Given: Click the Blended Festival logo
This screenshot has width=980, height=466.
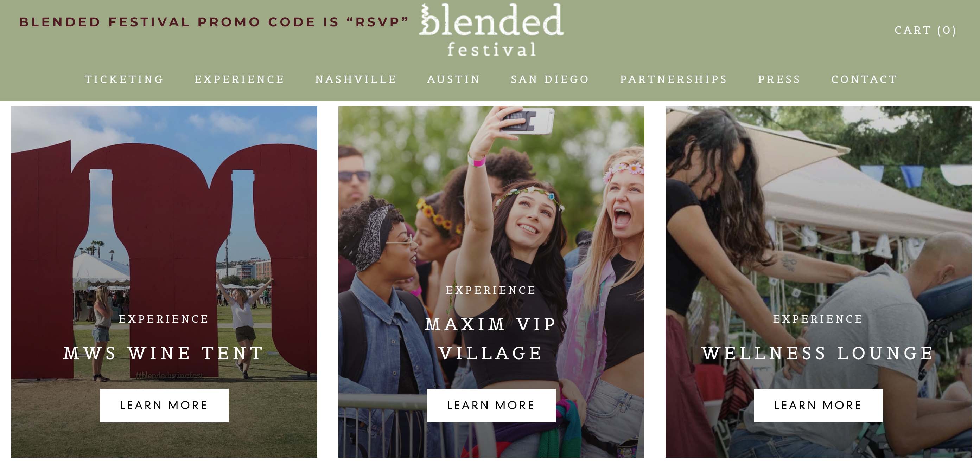Looking at the screenshot, I should 491,30.
